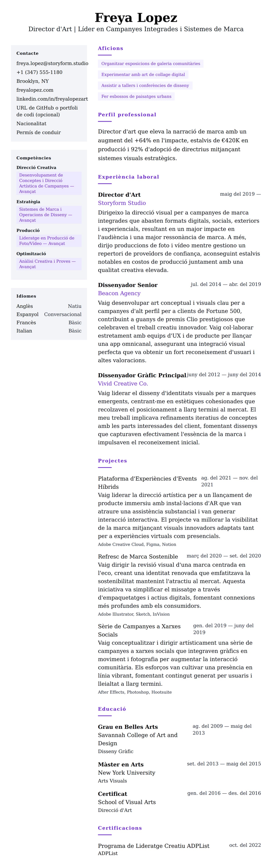Click the 'Experiència laboral' section heading
272x868 pixels.
(128, 177)
